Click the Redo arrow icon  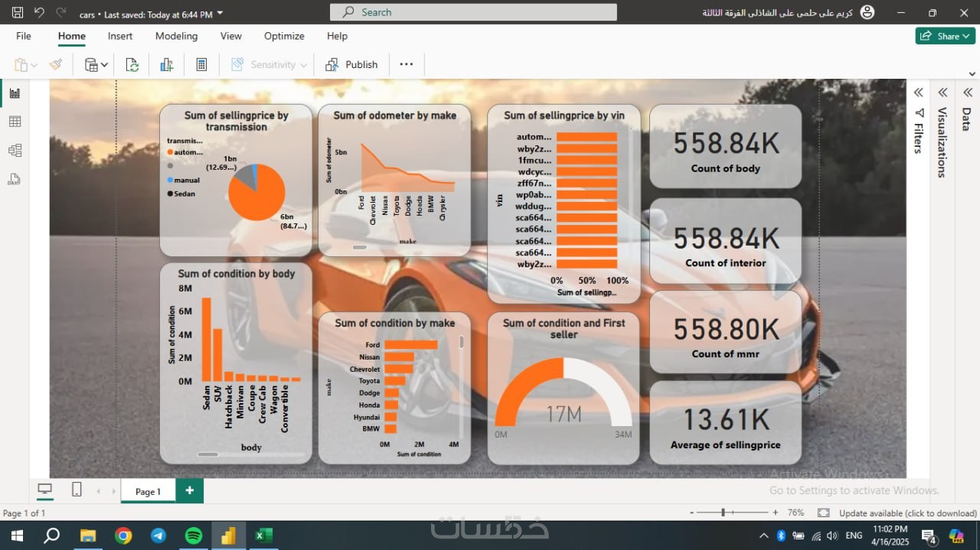(x=61, y=12)
